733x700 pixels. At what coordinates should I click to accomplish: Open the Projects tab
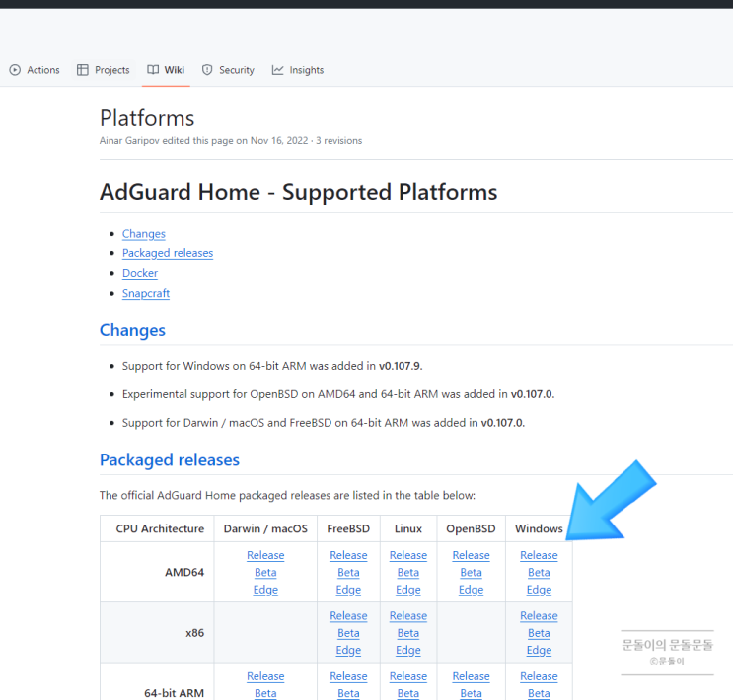[x=111, y=70]
